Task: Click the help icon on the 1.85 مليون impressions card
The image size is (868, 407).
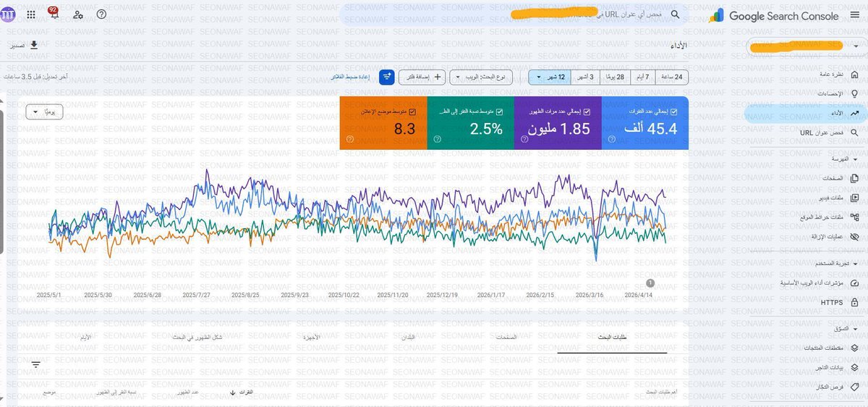Action: point(524,139)
